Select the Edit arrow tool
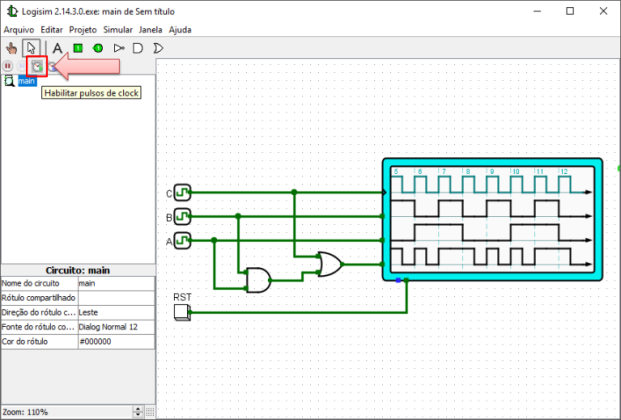 tap(31, 47)
